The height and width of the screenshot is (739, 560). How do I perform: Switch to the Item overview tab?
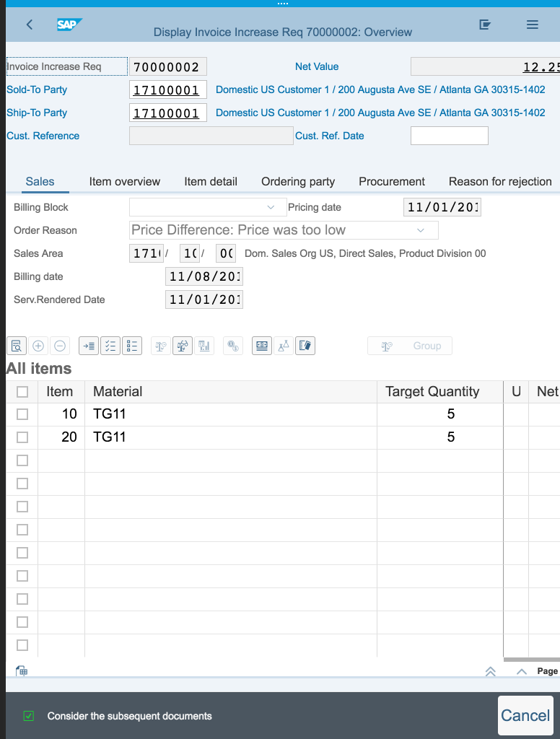(x=124, y=181)
